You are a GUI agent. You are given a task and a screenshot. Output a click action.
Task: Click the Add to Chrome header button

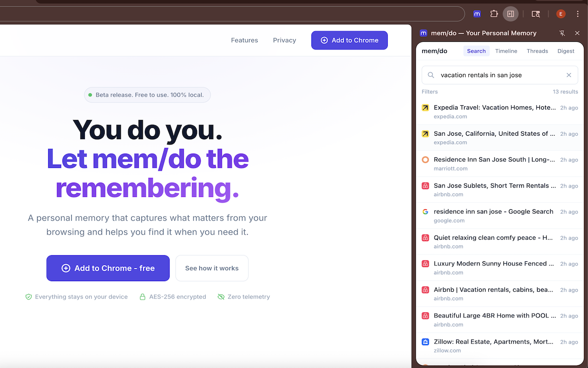[x=350, y=40]
